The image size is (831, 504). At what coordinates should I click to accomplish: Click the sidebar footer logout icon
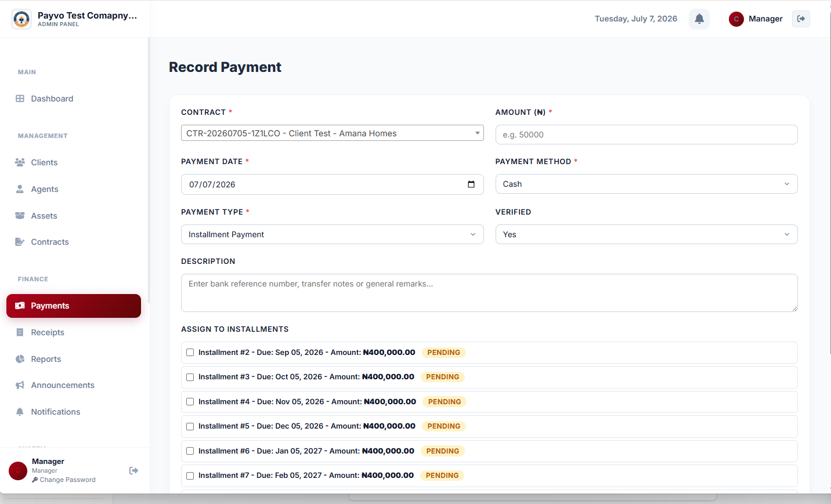(133, 470)
